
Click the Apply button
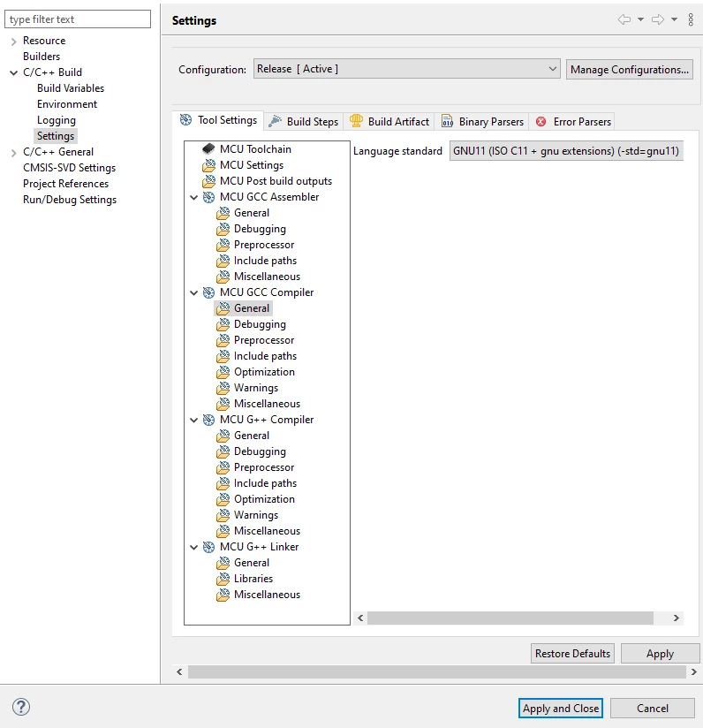coord(660,653)
